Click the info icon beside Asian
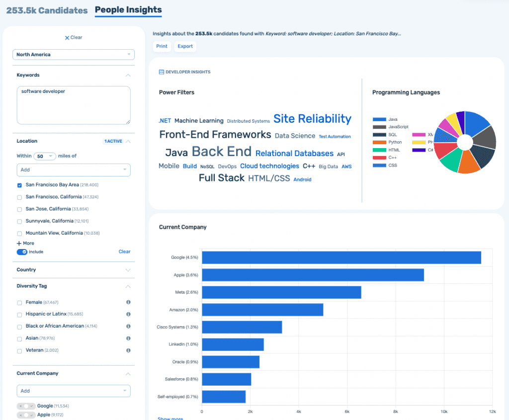Screen dimensions: 509x420 128,338
